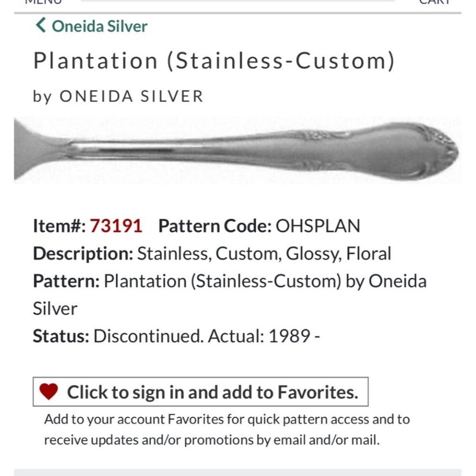Click the sign in and add to Favorites button

pos(200,392)
